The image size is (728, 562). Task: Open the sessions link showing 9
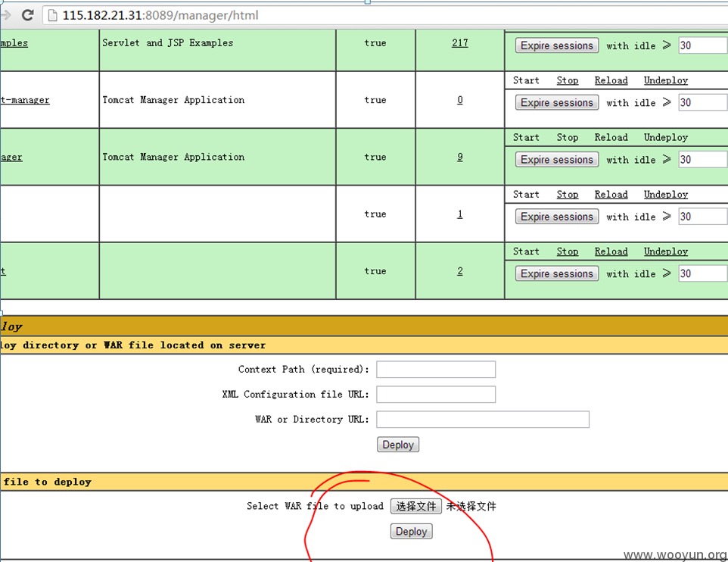click(x=459, y=157)
